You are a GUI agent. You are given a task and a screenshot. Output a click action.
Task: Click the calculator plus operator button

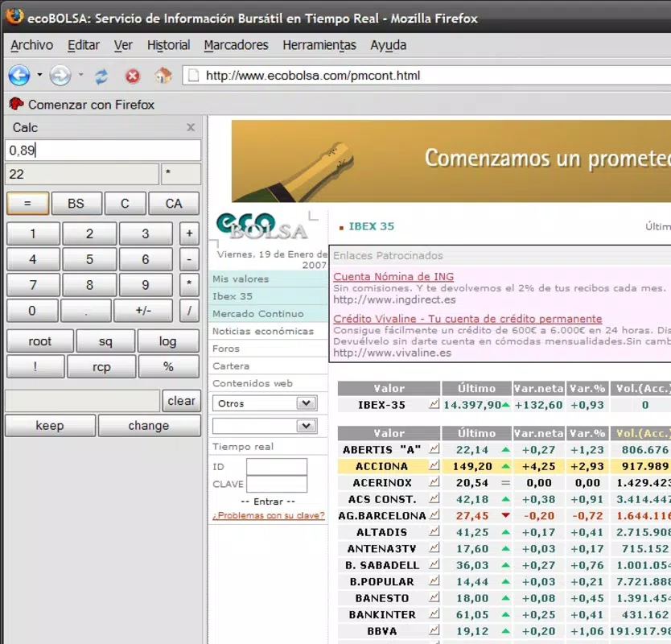[x=189, y=233]
